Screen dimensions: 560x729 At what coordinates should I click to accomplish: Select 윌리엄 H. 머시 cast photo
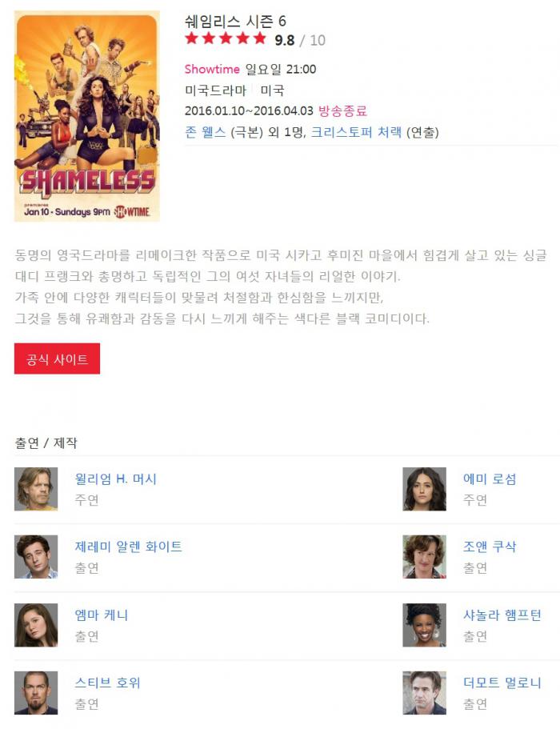[x=36, y=489]
